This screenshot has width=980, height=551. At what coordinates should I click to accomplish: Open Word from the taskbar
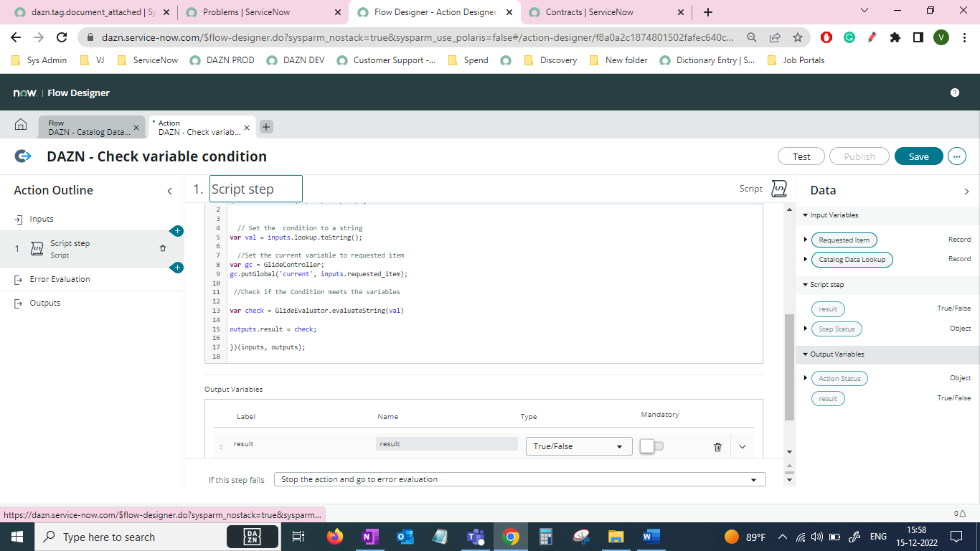pos(651,537)
